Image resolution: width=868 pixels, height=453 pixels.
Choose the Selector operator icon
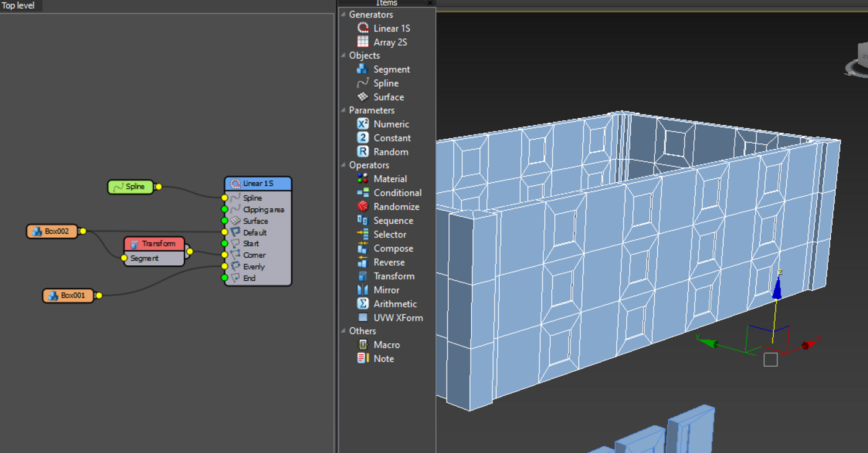tap(363, 234)
